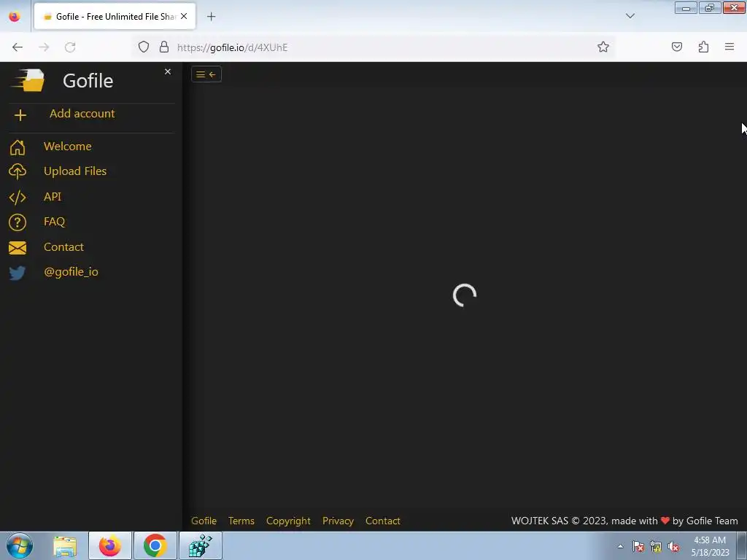Open Upload Files in sidebar

[x=75, y=171]
